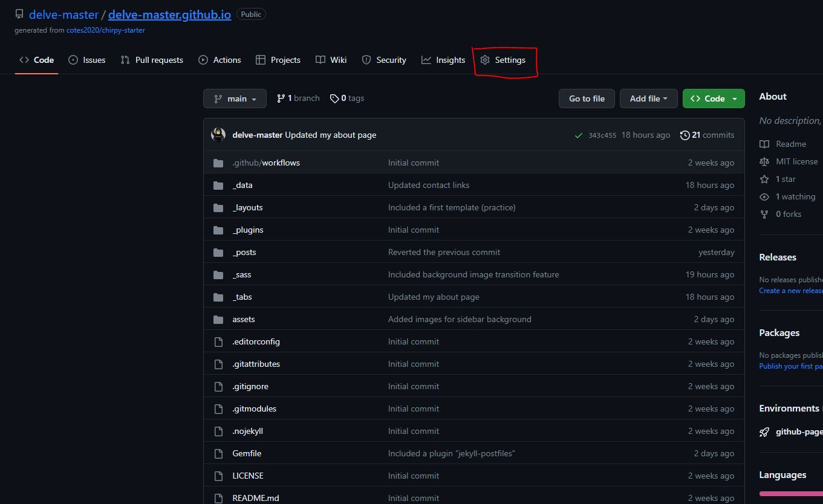Open the Wiki tab
This screenshot has width=823, height=504.
coord(331,60)
